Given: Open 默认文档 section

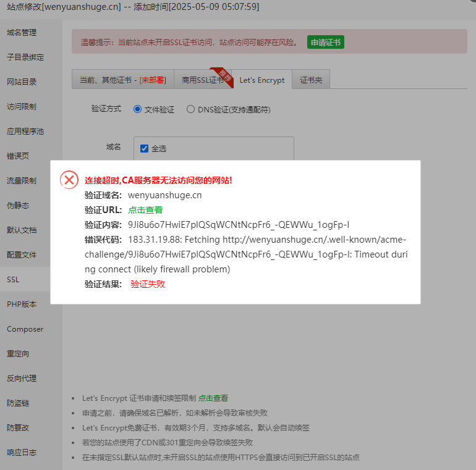Looking at the screenshot, I should click(x=22, y=230).
